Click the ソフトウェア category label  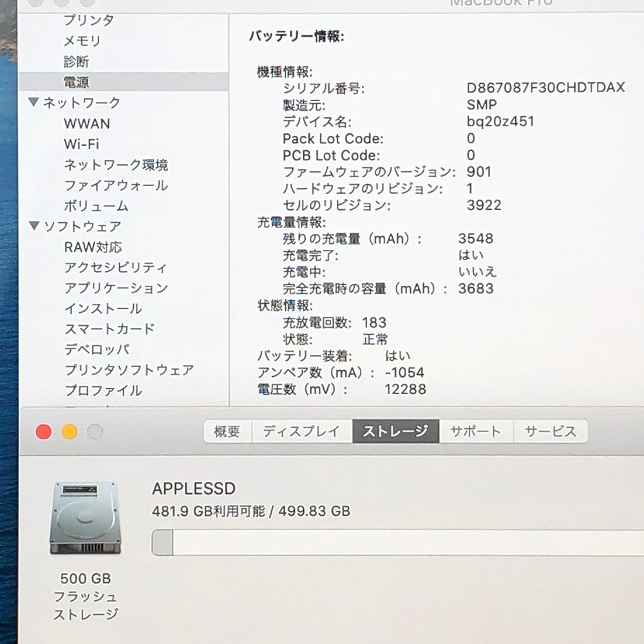pyautogui.click(x=82, y=226)
